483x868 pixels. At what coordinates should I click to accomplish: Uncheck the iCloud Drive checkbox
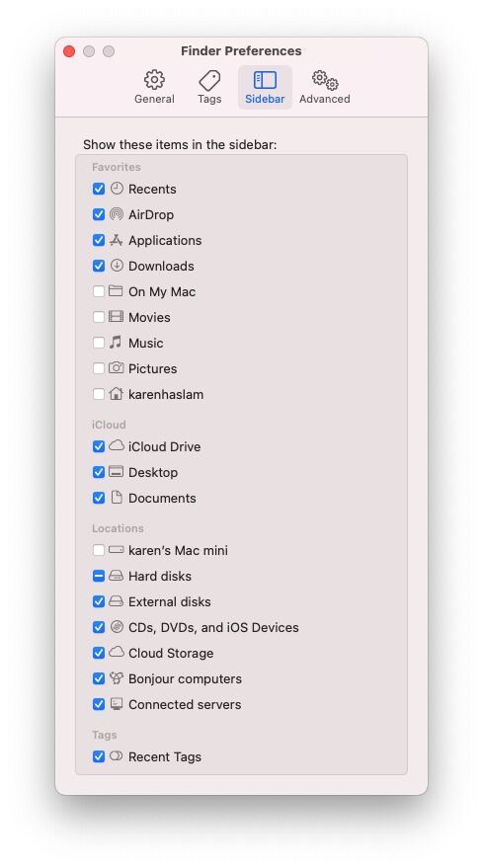[x=99, y=446]
